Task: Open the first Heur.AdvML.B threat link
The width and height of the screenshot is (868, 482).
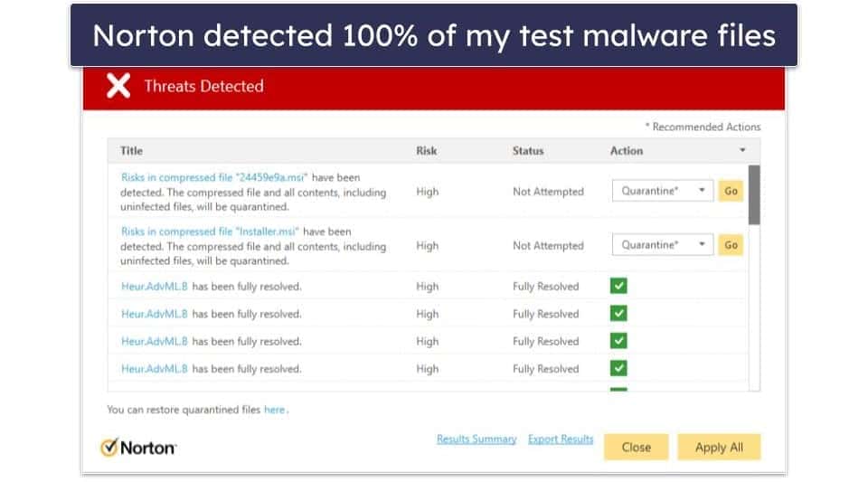Action: tap(155, 287)
